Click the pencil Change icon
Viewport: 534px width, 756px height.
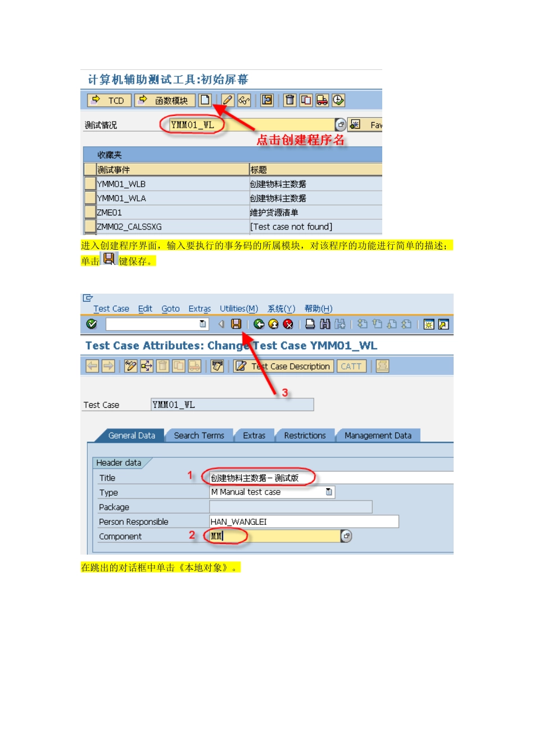(x=228, y=100)
